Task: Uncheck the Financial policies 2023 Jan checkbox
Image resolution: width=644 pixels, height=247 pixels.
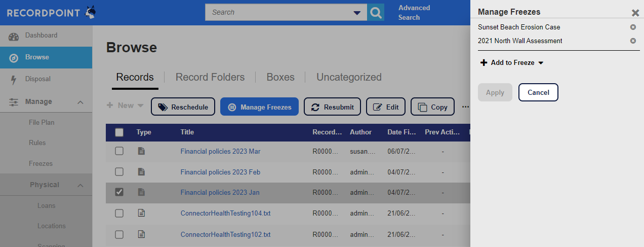Action: (119, 192)
